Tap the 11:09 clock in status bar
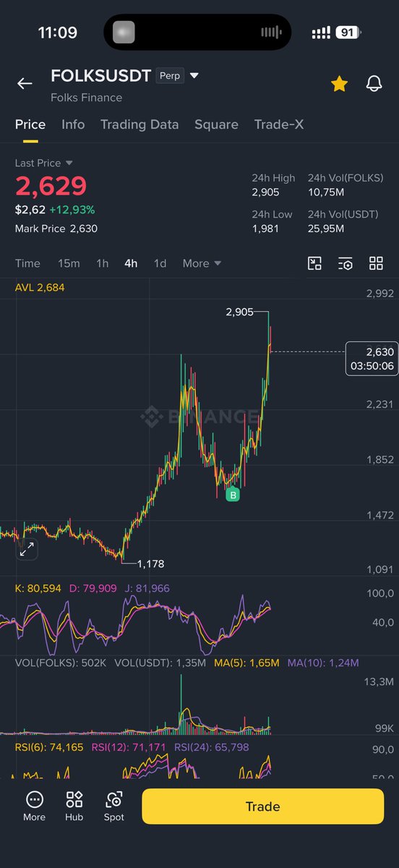This screenshot has width=399, height=868. click(57, 33)
